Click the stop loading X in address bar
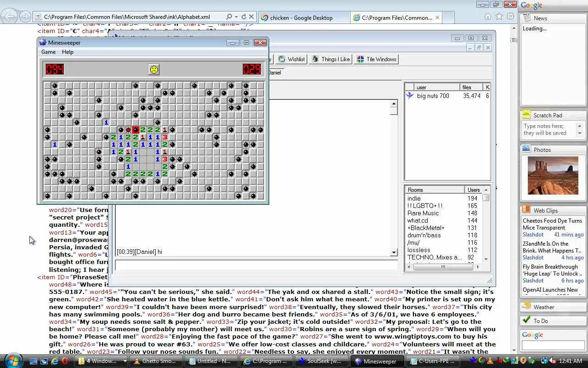 [x=251, y=17]
